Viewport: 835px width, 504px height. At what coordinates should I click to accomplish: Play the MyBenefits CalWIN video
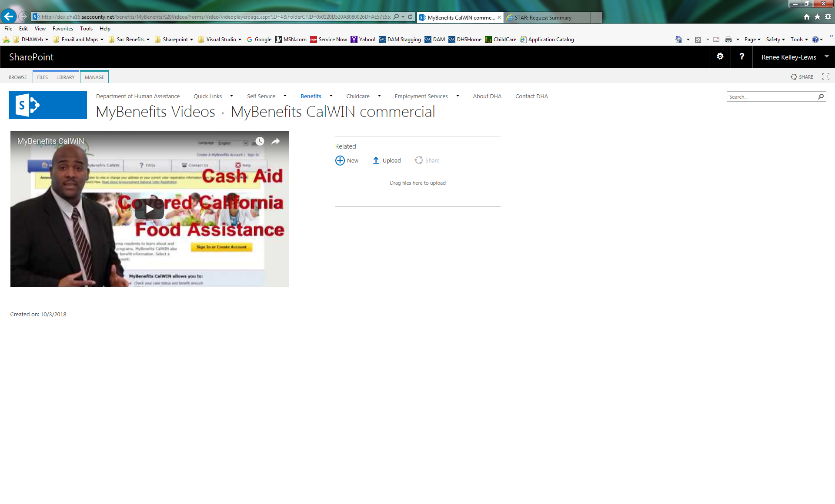pyautogui.click(x=149, y=209)
